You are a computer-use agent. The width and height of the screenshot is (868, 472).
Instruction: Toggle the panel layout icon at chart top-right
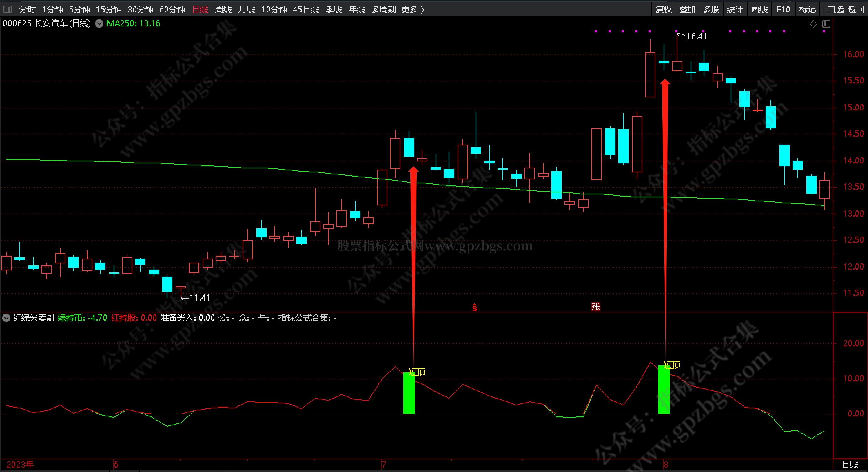(x=826, y=24)
